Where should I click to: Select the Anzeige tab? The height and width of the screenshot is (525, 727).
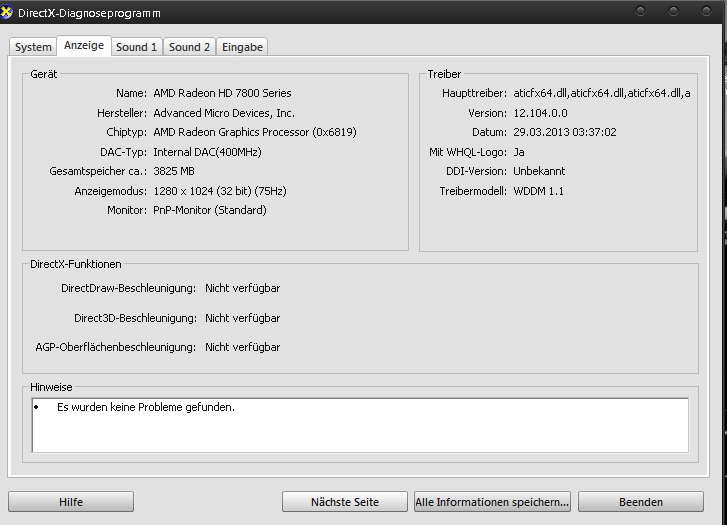84,45
